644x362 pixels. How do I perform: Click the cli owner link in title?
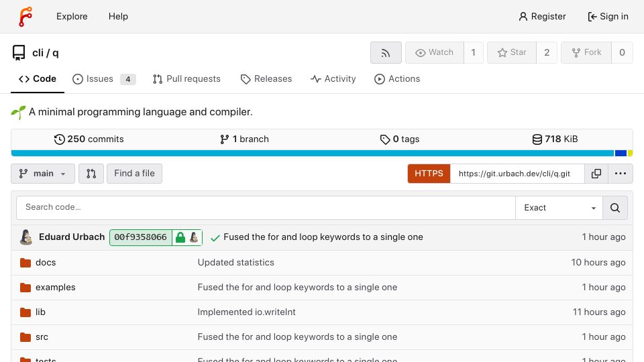click(38, 53)
